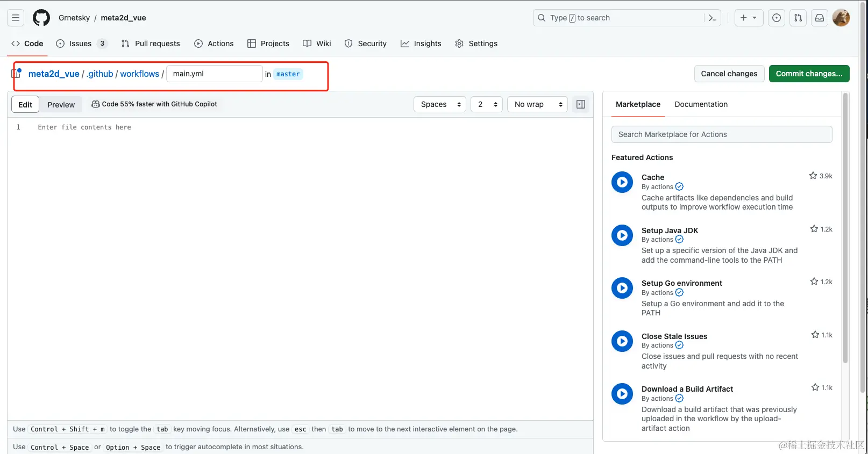This screenshot has width=868, height=454.
Task: Open repository Settings tab
Action: pos(476,44)
